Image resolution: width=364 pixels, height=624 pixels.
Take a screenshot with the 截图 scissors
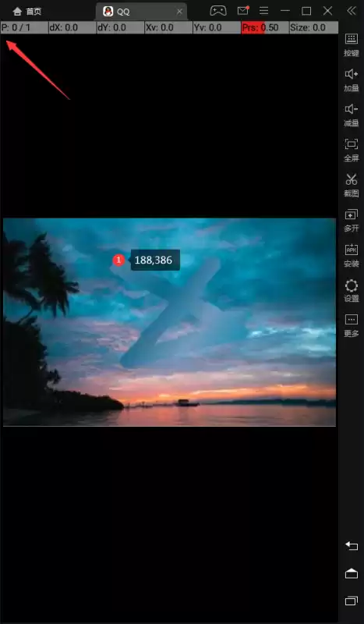[x=352, y=185]
